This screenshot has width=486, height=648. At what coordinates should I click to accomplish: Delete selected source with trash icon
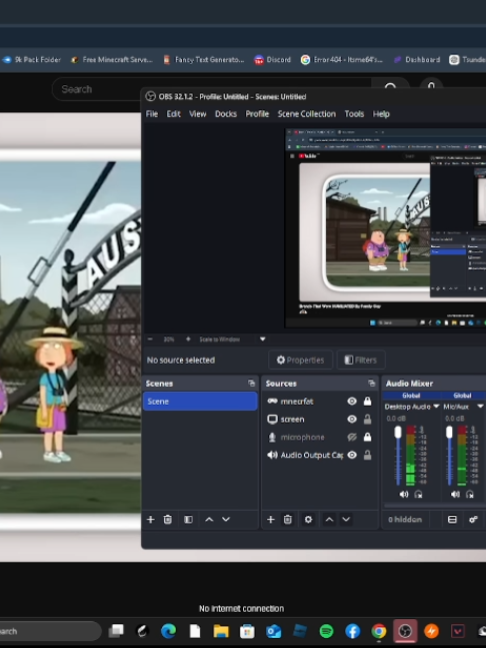click(x=288, y=519)
